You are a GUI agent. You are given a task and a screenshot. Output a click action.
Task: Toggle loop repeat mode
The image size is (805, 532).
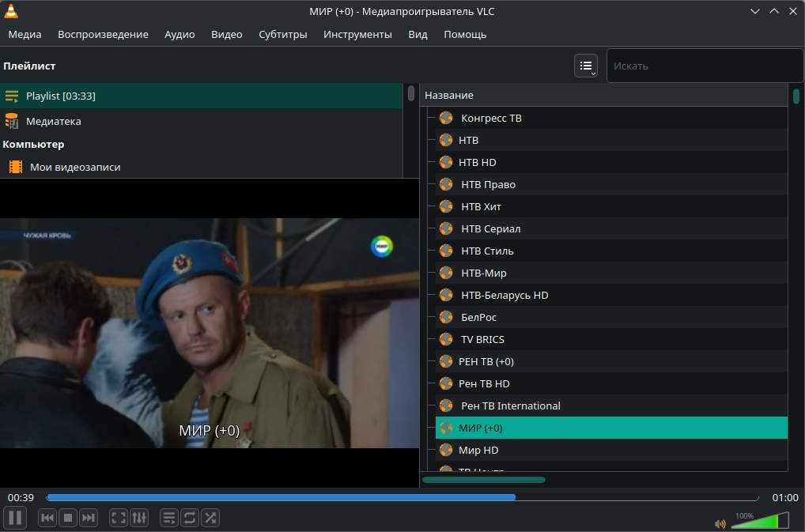click(190, 518)
